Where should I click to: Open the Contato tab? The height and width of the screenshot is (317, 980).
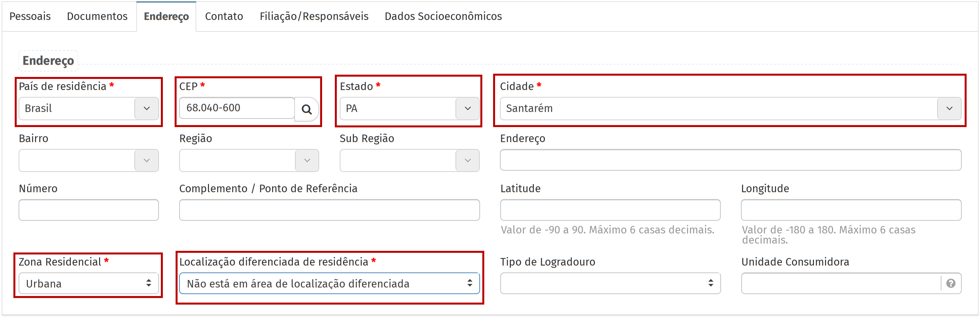tap(224, 16)
